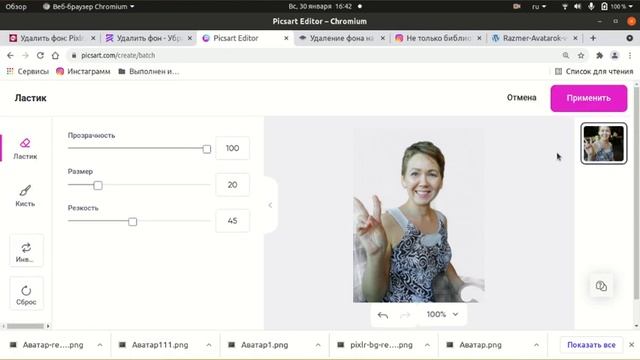Click the Wi-Fi network icon in top bar
The height and width of the screenshot is (360, 640).
[x=565, y=7]
